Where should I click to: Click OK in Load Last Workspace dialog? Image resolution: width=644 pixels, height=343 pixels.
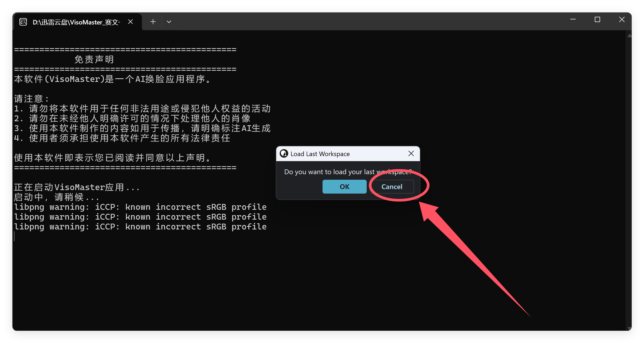tap(344, 187)
